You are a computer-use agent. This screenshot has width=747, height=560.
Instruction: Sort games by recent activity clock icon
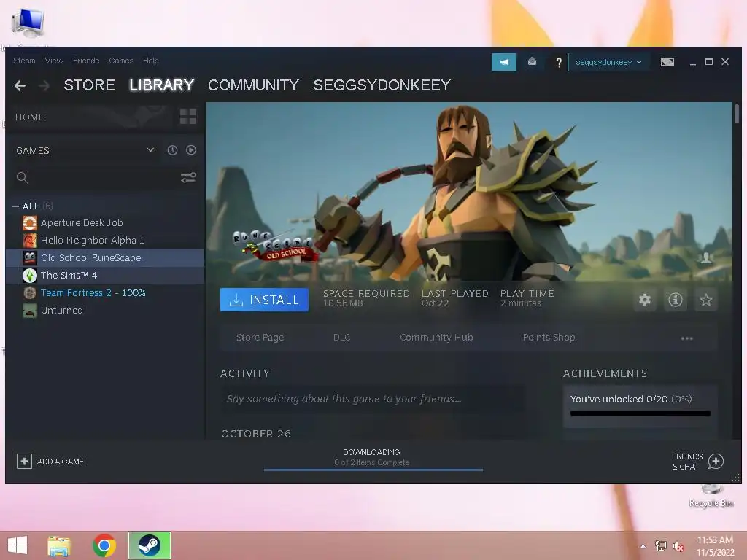click(172, 150)
